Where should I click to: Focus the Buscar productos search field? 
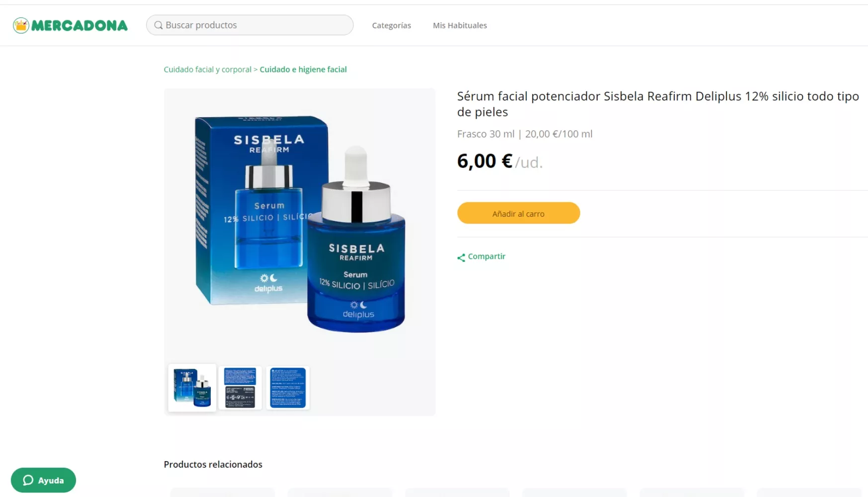pyautogui.click(x=250, y=25)
